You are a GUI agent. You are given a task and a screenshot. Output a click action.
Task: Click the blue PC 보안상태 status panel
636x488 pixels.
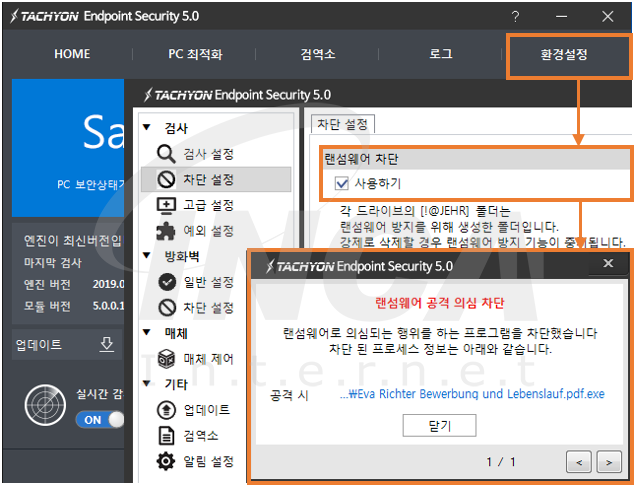click(68, 148)
